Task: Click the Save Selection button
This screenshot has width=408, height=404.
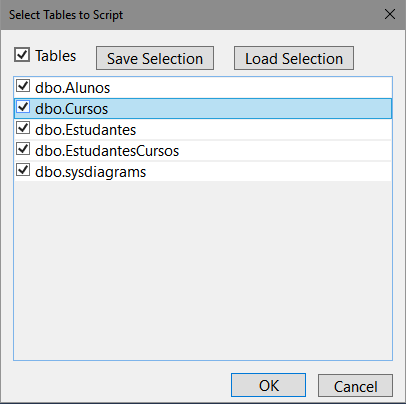Action: pyautogui.click(x=155, y=58)
